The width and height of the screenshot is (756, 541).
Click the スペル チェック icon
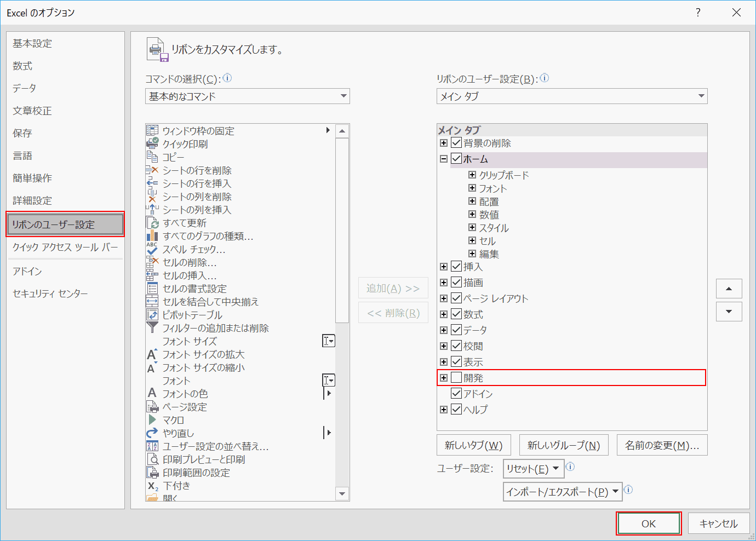(152, 249)
